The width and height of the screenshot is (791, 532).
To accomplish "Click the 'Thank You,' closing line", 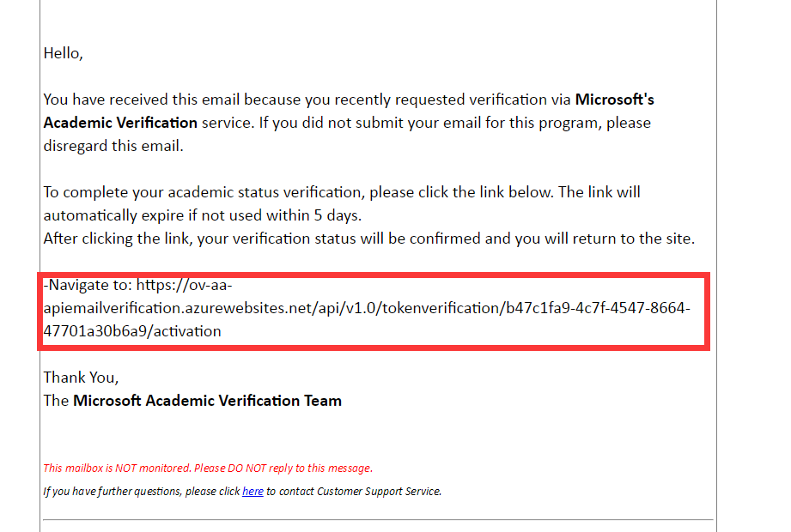I will [x=81, y=378].
